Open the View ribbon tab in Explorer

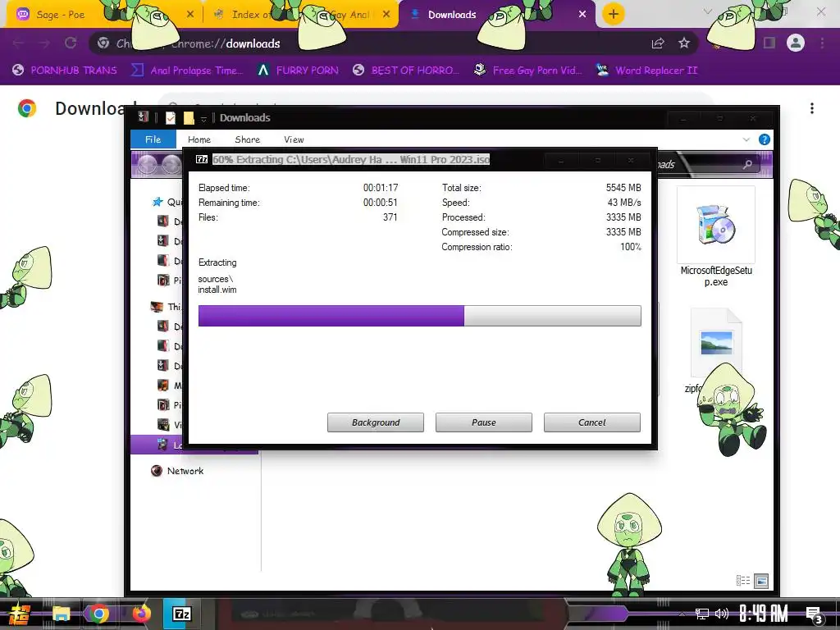coord(294,139)
